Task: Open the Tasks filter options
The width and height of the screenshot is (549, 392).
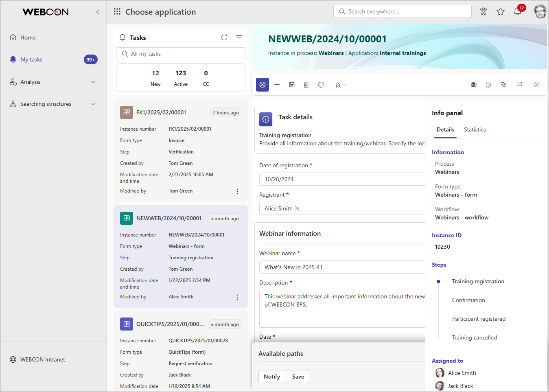Action: coord(239,37)
